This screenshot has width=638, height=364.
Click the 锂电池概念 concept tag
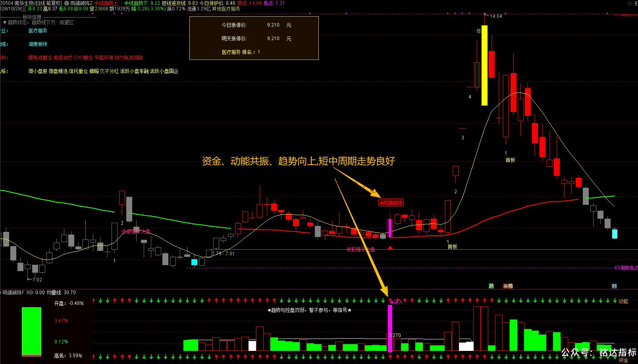coord(40,58)
